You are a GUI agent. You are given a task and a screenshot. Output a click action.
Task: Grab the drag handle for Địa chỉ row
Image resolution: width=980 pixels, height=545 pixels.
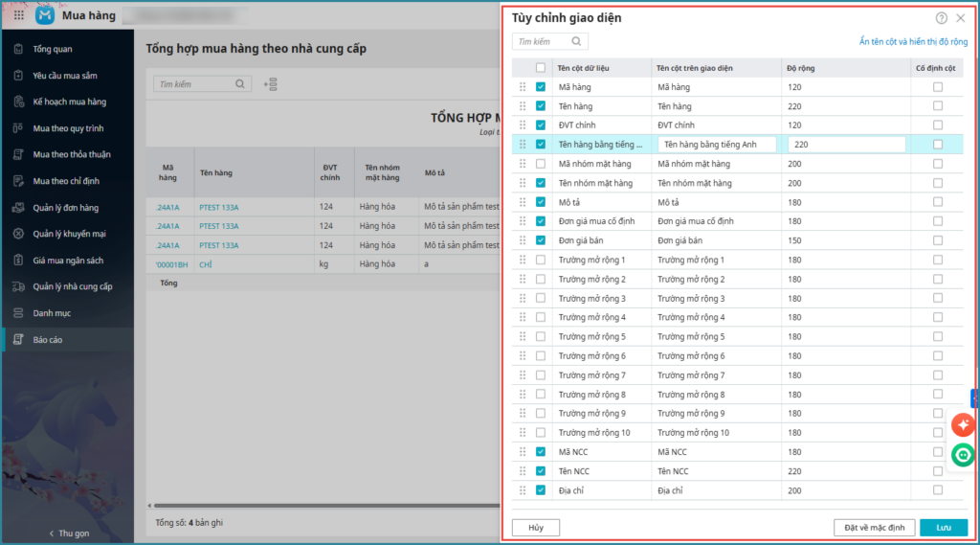coord(523,490)
